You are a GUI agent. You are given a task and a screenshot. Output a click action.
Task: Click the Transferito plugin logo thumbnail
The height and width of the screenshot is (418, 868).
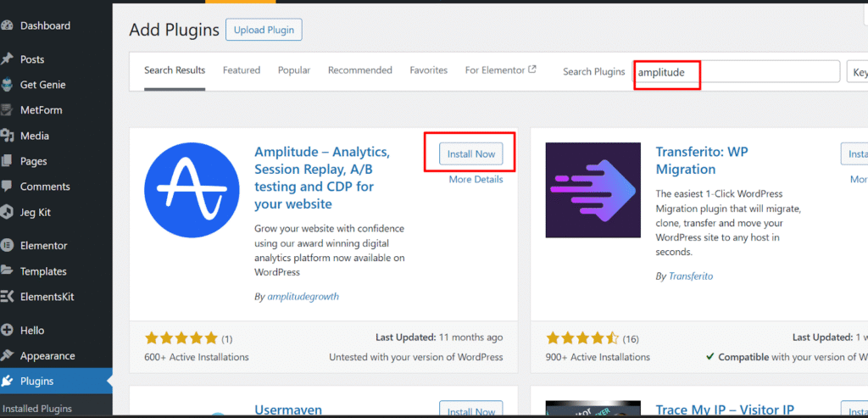[x=593, y=190]
